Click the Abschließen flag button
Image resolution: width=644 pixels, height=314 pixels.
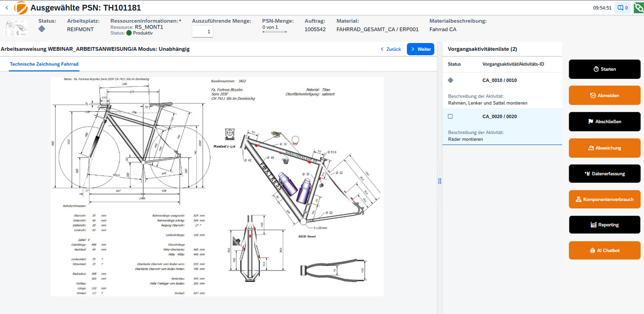pyautogui.click(x=605, y=122)
